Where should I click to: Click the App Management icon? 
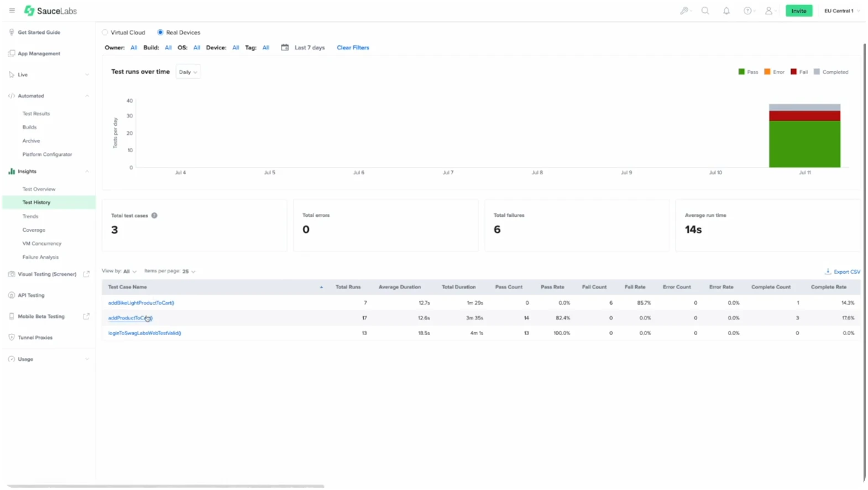[x=12, y=53]
